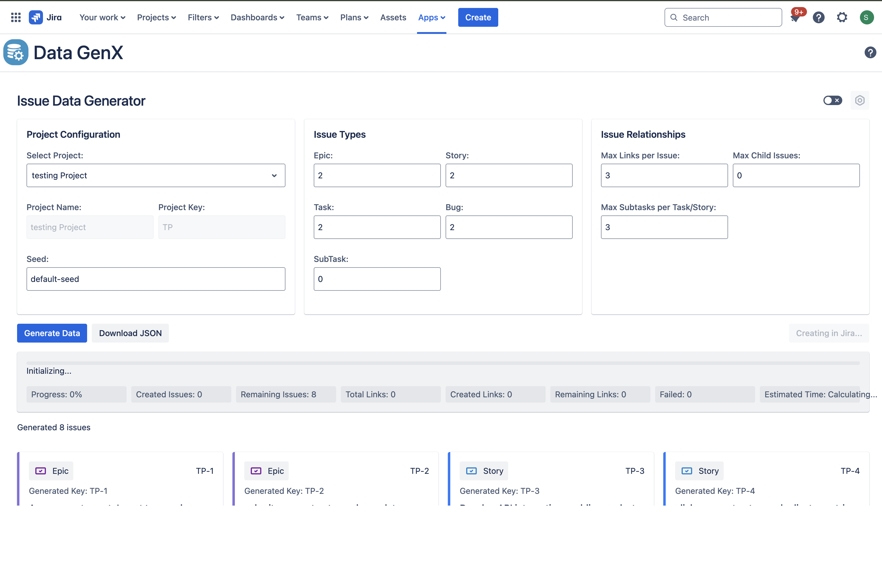The image size is (882, 588).
Task: Click the Download JSON button
Action: pyautogui.click(x=130, y=333)
